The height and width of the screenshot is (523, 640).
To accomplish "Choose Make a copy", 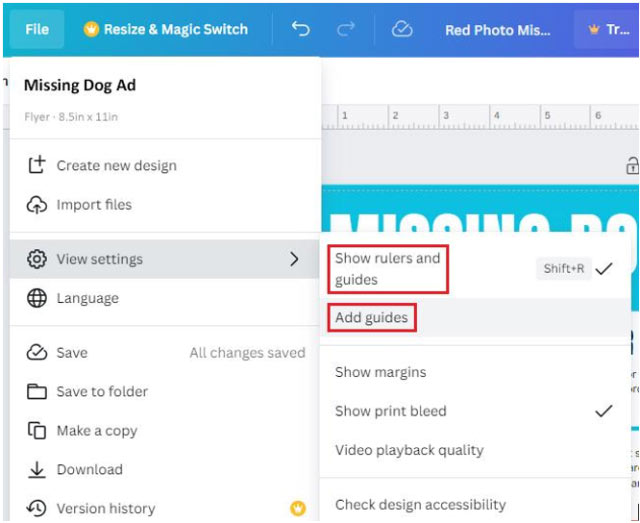I will click(96, 431).
